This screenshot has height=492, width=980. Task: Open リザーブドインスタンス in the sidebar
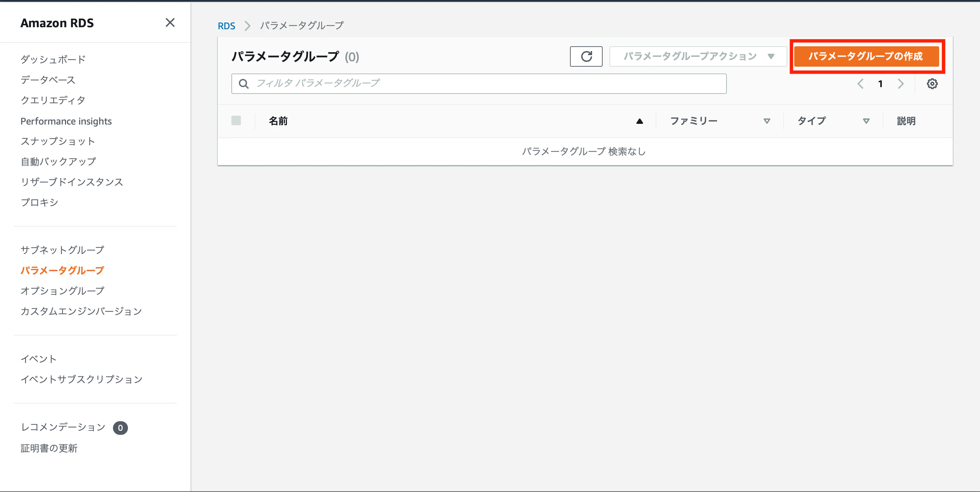(72, 182)
